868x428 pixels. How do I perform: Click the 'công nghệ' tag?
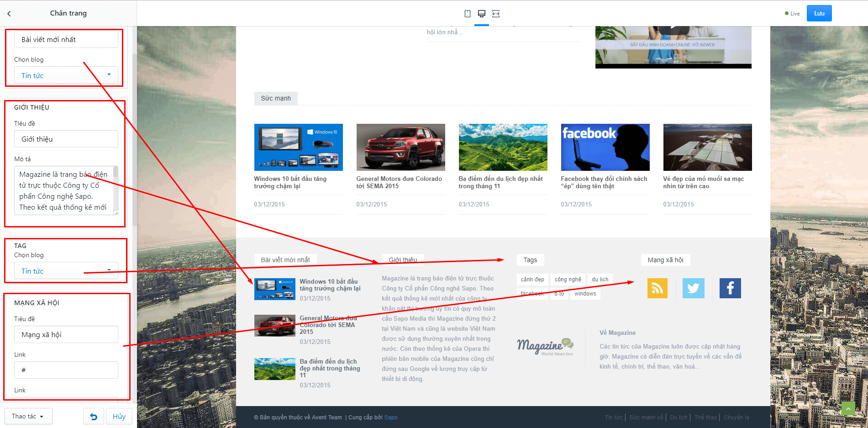click(568, 280)
